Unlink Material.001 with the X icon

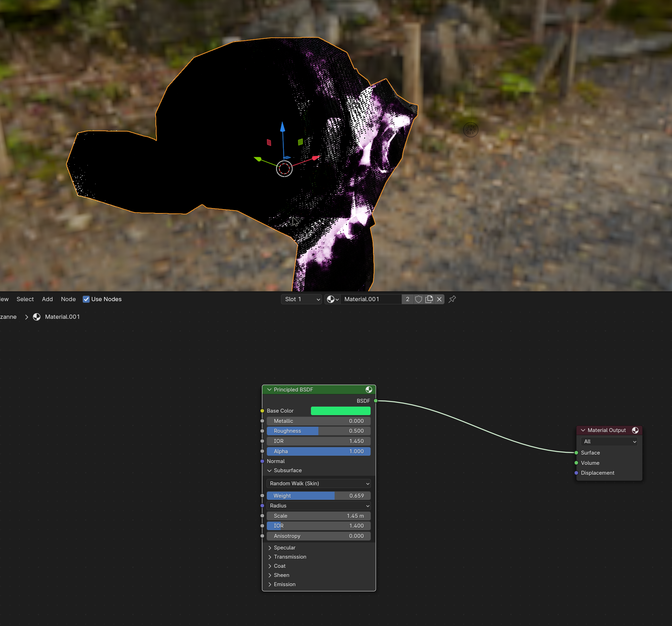tap(439, 299)
